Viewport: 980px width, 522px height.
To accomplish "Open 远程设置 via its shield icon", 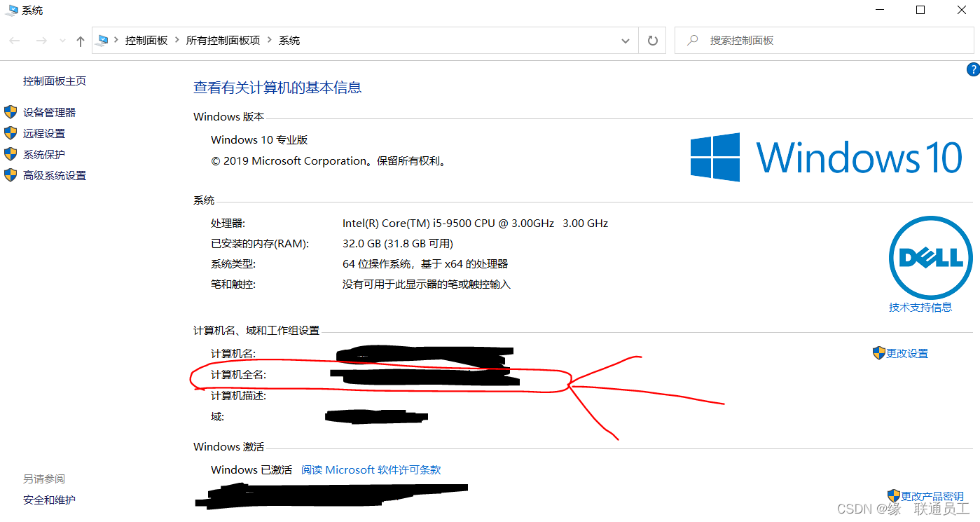I will pyautogui.click(x=10, y=132).
